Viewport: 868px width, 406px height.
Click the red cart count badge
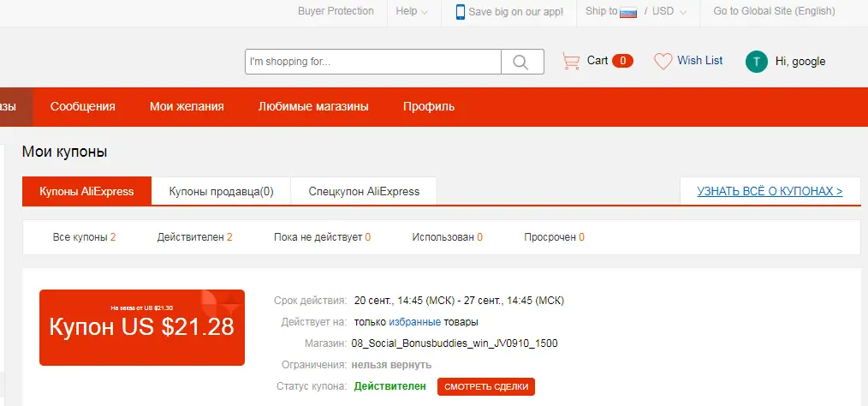623,61
